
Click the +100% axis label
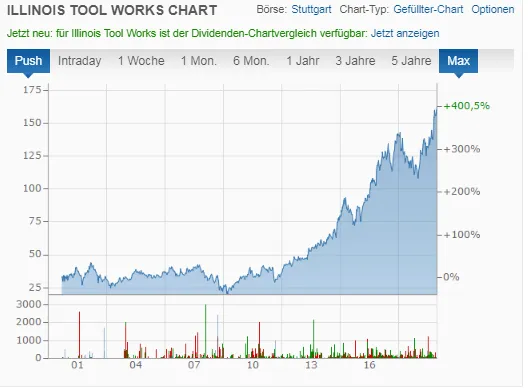(462, 235)
